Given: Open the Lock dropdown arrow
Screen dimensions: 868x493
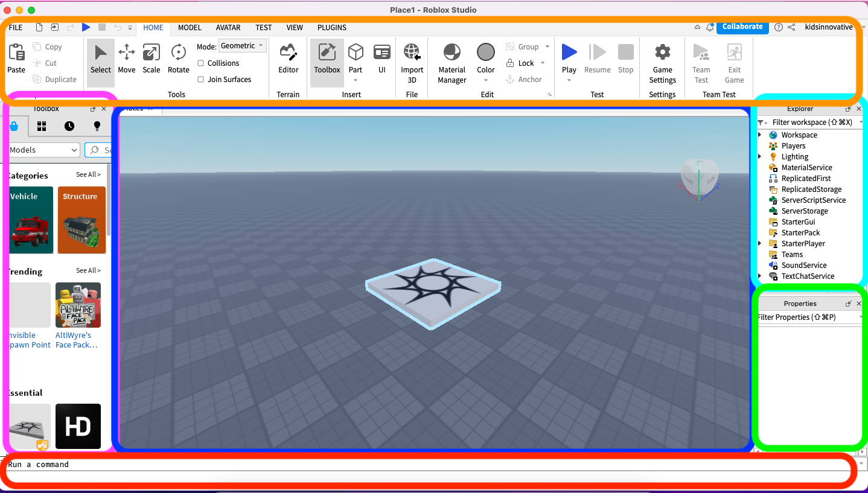Looking at the screenshot, I should pyautogui.click(x=543, y=63).
